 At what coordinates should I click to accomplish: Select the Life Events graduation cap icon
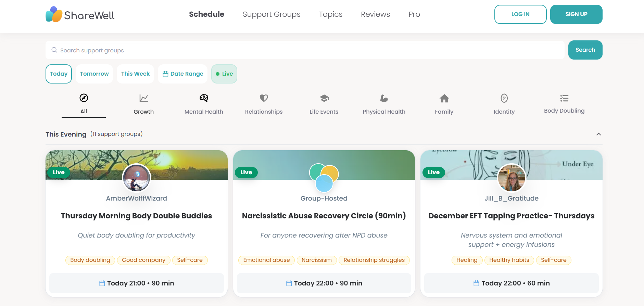tap(324, 98)
